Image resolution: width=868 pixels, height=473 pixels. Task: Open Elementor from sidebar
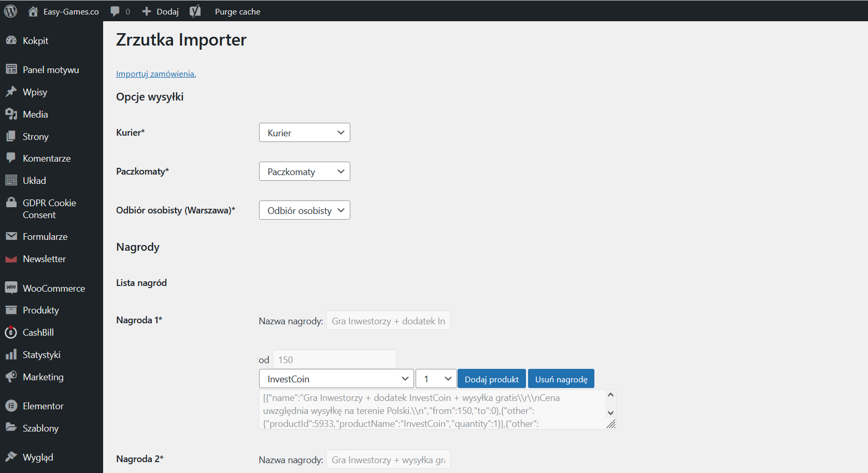pos(43,406)
